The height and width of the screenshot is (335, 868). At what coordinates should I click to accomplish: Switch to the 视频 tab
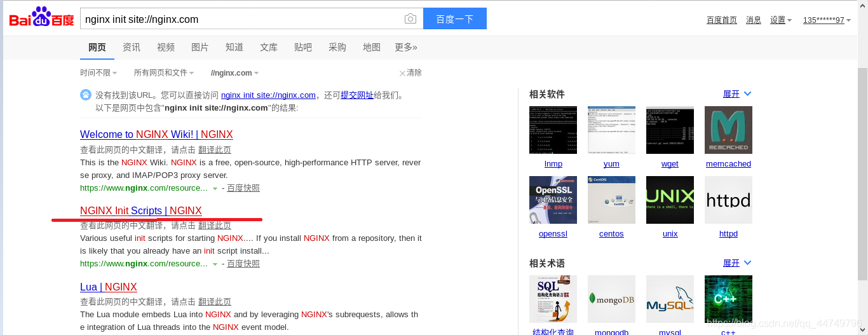(x=166, y=47)
